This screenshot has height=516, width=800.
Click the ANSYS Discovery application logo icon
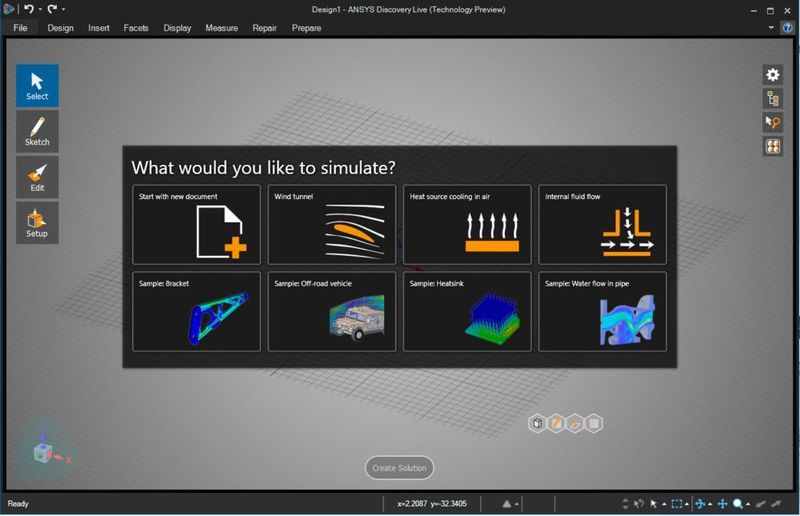(x=9, y=9)
